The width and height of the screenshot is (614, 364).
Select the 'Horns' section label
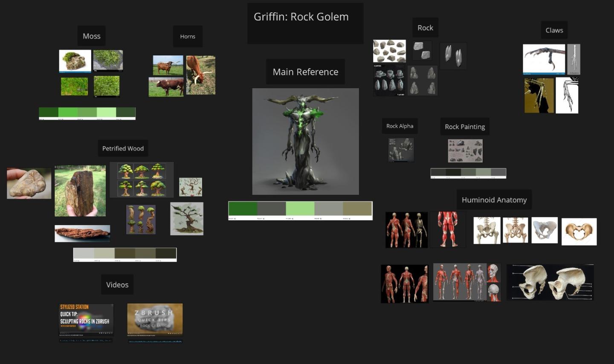188,37
